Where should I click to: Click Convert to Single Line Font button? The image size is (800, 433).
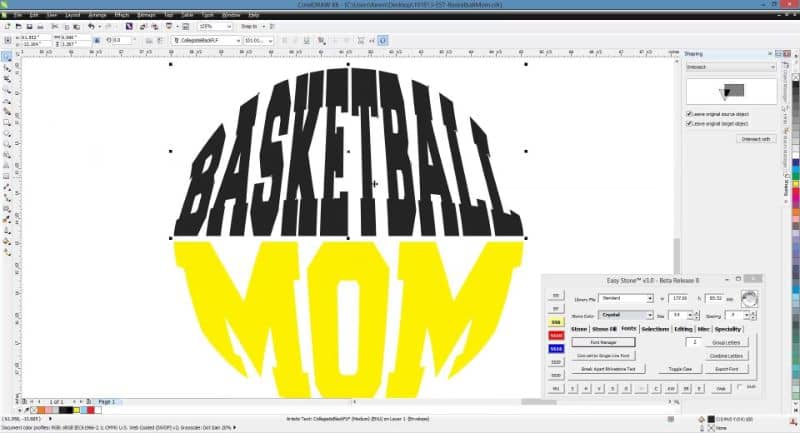pos(604,355)
